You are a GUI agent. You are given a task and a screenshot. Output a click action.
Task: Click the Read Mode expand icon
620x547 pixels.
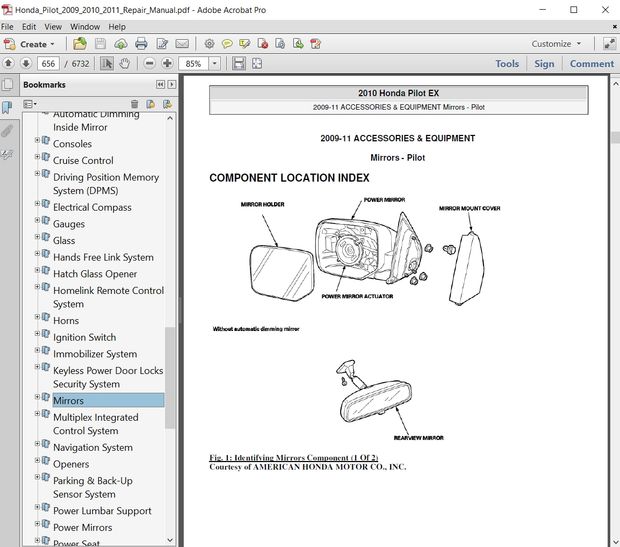click(609, 44)
